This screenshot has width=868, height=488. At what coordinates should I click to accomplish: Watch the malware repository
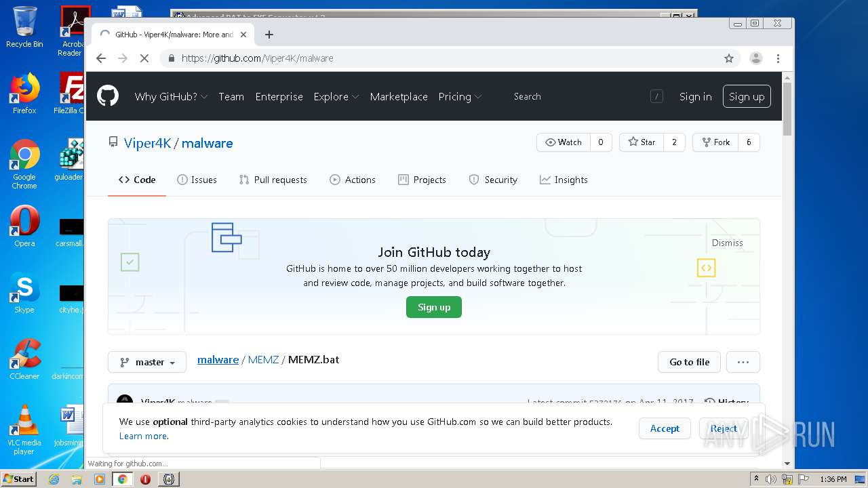564,142
